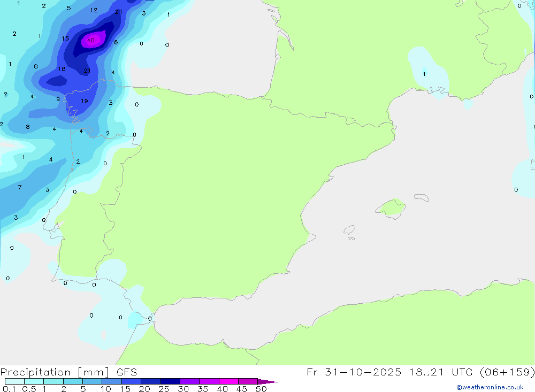Viewport: 535px width, 392px height.
Task: Pick the 0.1–0.5 mm legend swatch
Action: (x=14, y=381)
